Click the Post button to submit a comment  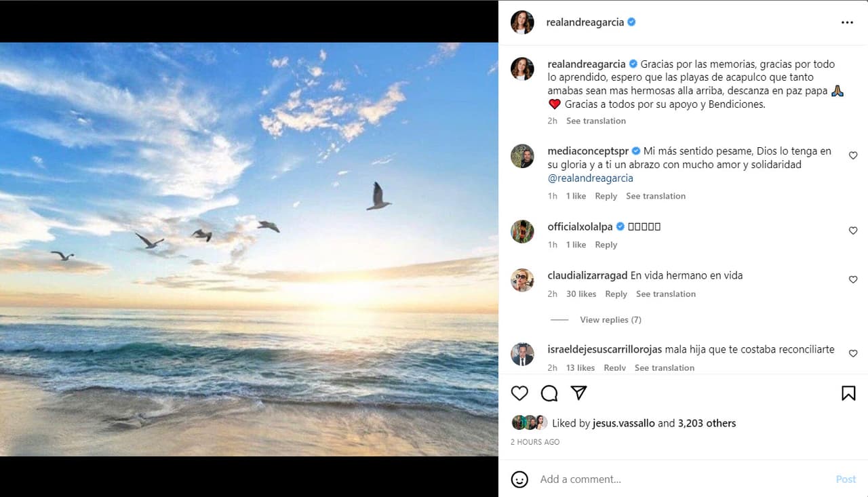pyautogui.click(x=846, y=479)
